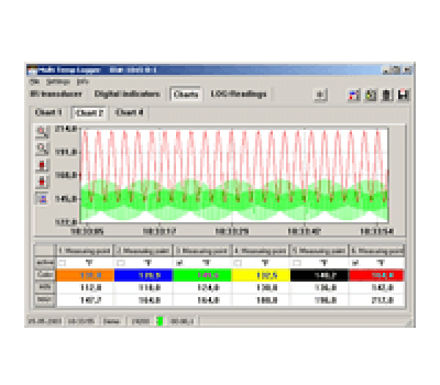Open the Settings menu
The width and height of the screenshot is (440, 385).
(x=58, y=82)
